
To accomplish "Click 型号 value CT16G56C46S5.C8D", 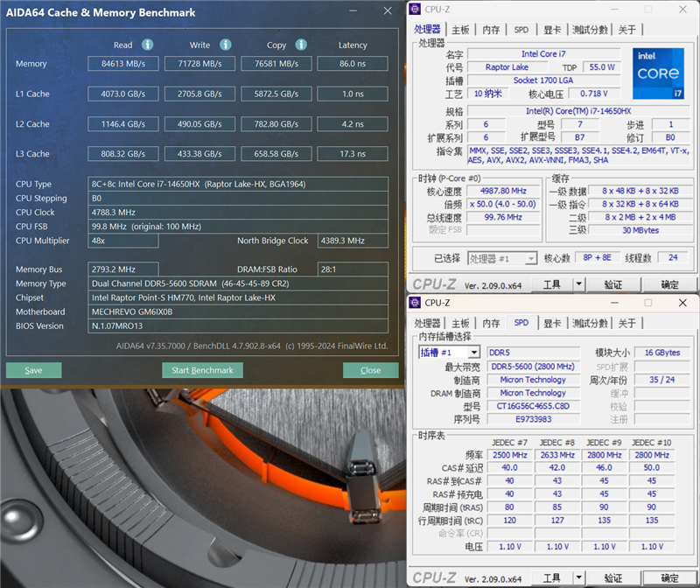I will pos(533,406).
